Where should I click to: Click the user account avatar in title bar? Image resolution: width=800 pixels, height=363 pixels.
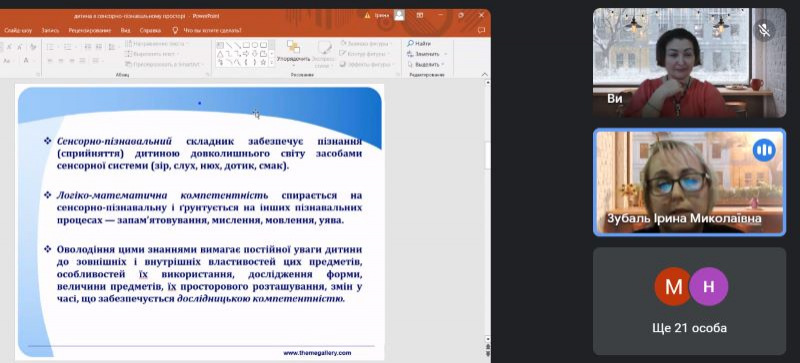[399, 15]
